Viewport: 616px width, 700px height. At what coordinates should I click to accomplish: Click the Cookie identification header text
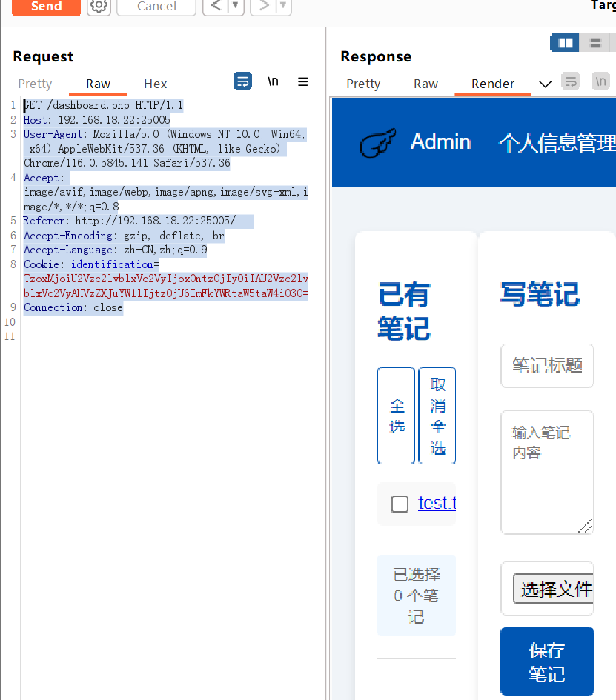click(166, 279)
